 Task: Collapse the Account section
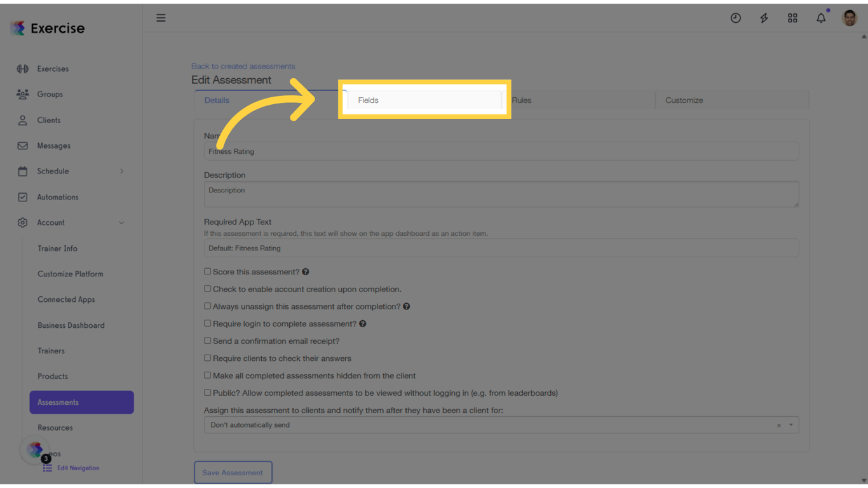pos(121,222)
